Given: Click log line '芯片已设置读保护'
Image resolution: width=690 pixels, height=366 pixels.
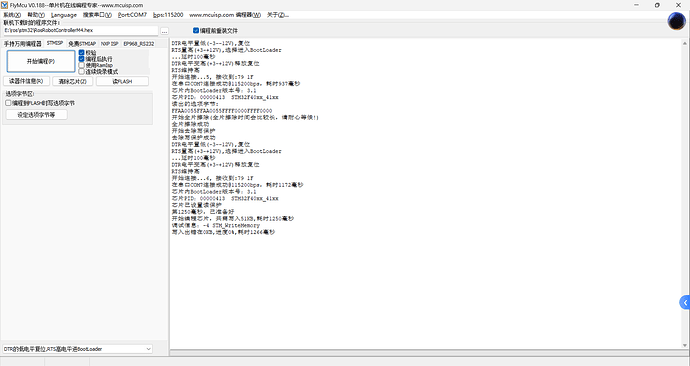Looking at the screenshot, I should tap(197, 205).
